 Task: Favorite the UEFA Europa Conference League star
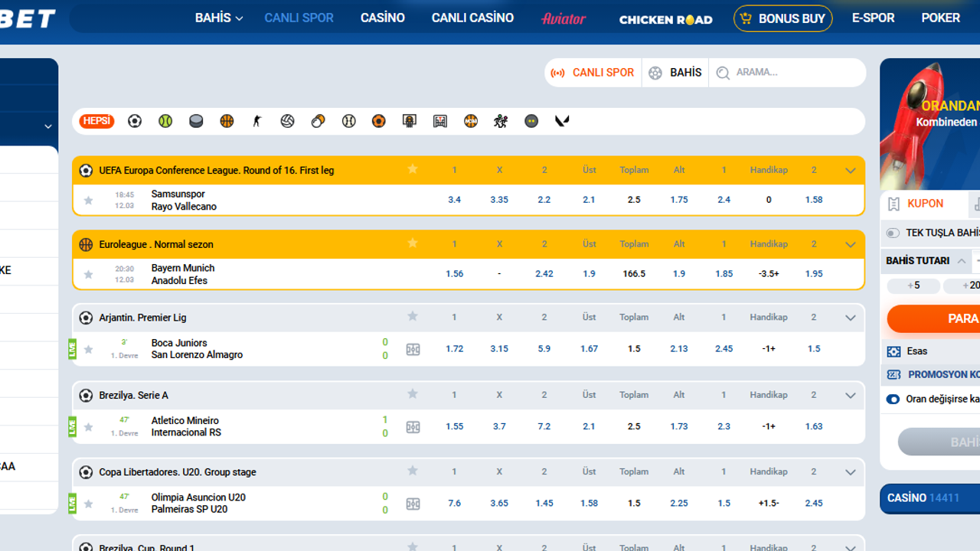[413, 169]
